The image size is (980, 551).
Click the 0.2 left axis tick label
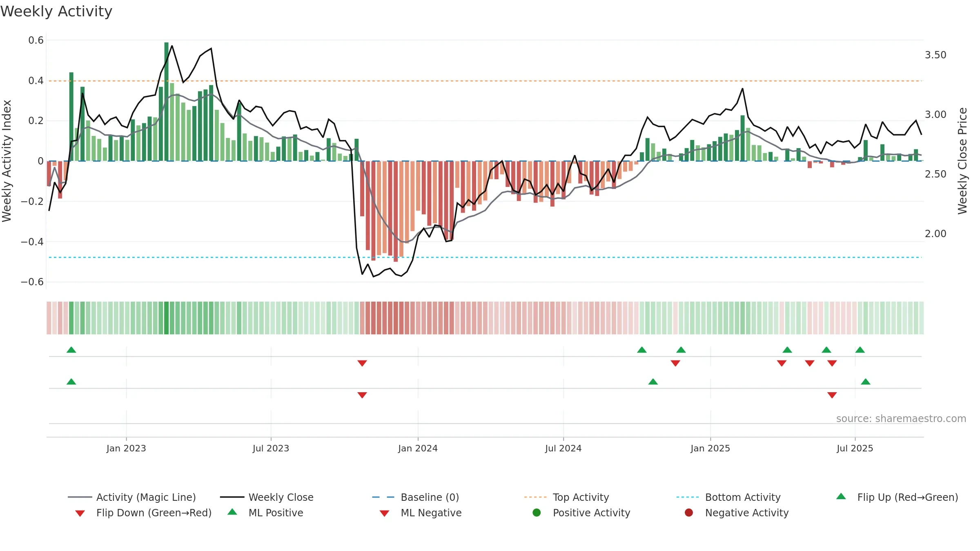pyautogui.click(x=36, y=121)
